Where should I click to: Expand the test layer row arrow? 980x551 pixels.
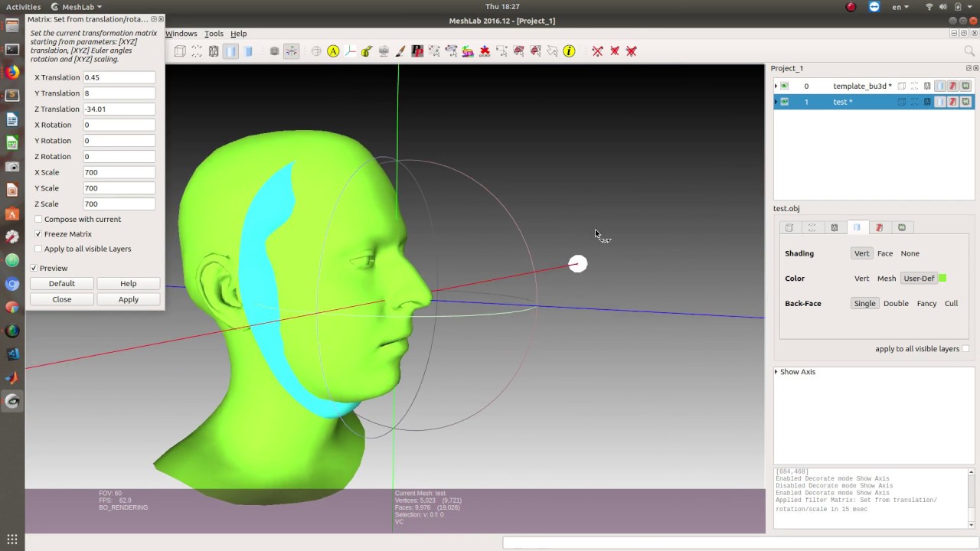coord(776,102)
